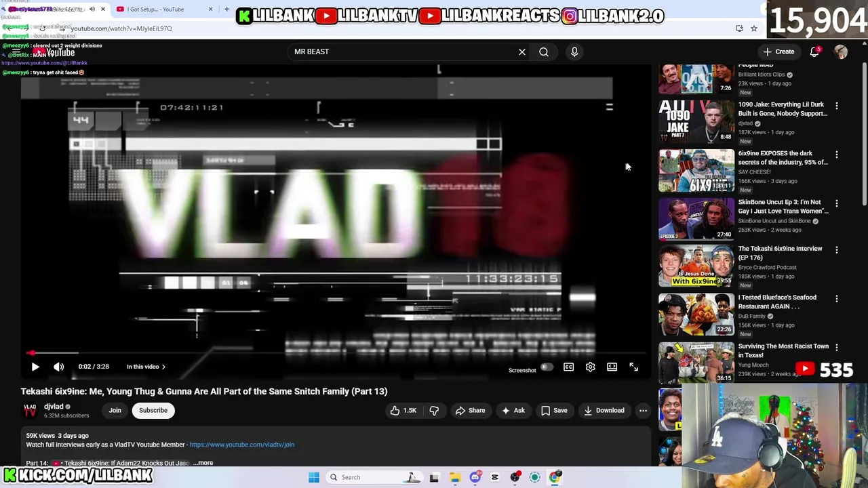Screen dimensions: 868x488
Task: Open the 6ix9ine EXPOSES thumbnail
Action: click(x=696, y=170)
